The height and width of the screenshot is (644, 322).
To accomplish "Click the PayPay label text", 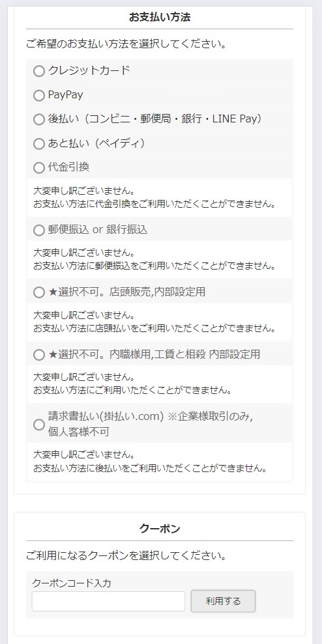I will 65,95.
